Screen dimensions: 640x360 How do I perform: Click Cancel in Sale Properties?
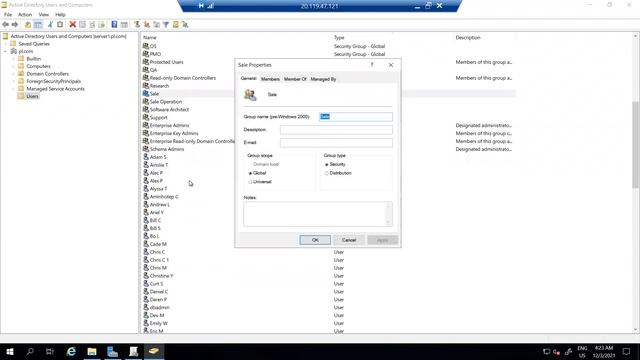[x=349, y=240]
